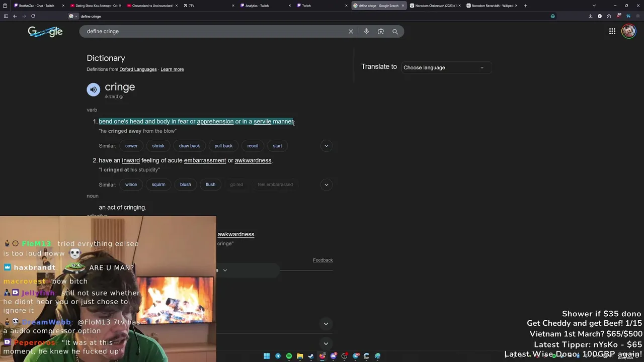
Task: Open the Windows Start menu
Action: point(267,356)
